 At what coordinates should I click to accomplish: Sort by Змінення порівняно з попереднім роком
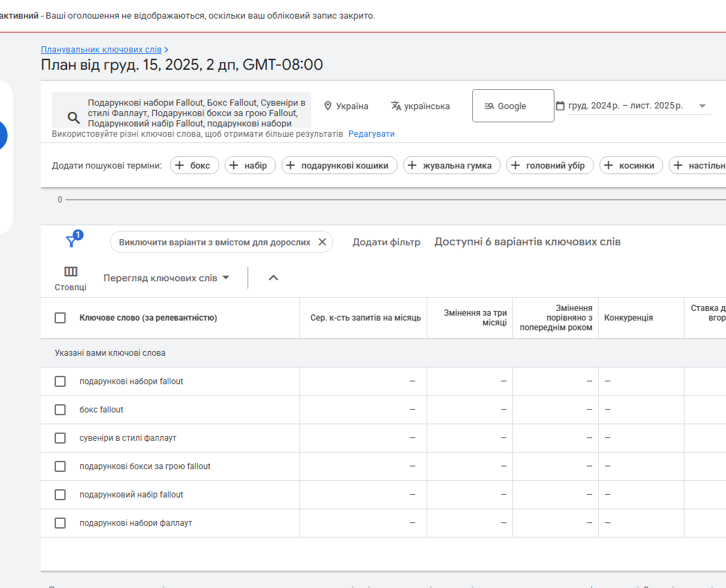[556, 318]
